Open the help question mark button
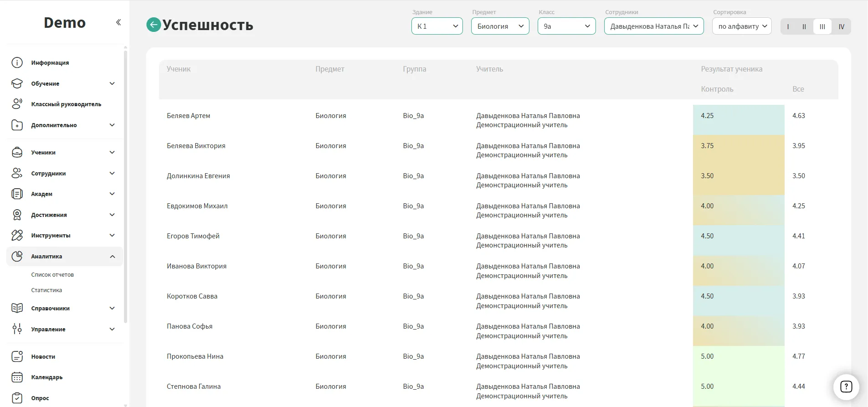Image resolution: width=868 pixels, height=407 pixels. [846, 387]
